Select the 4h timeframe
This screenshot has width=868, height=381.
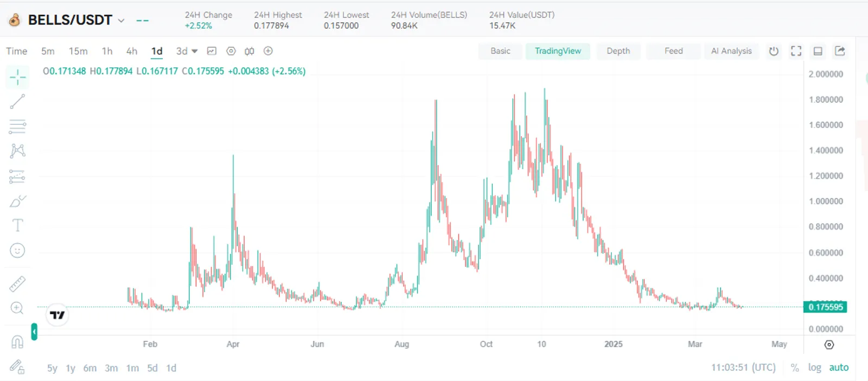(132, 51)
